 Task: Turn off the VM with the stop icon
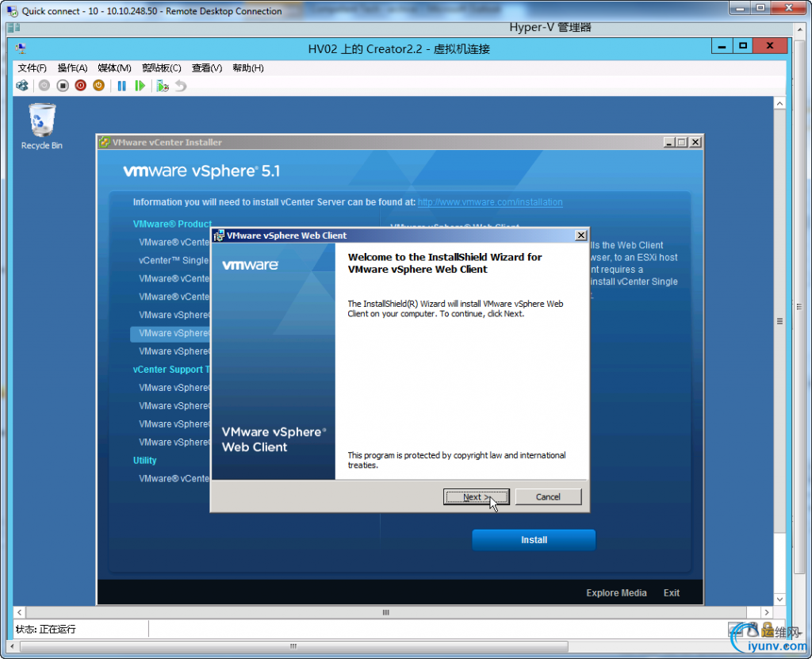coord(63,86)
